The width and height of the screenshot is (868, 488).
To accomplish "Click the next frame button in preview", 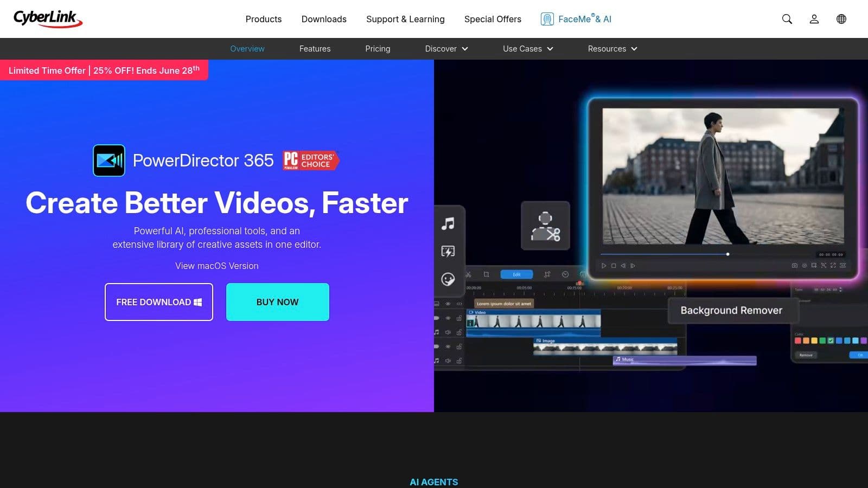I will pyautogui.click(x=633, y=266).
